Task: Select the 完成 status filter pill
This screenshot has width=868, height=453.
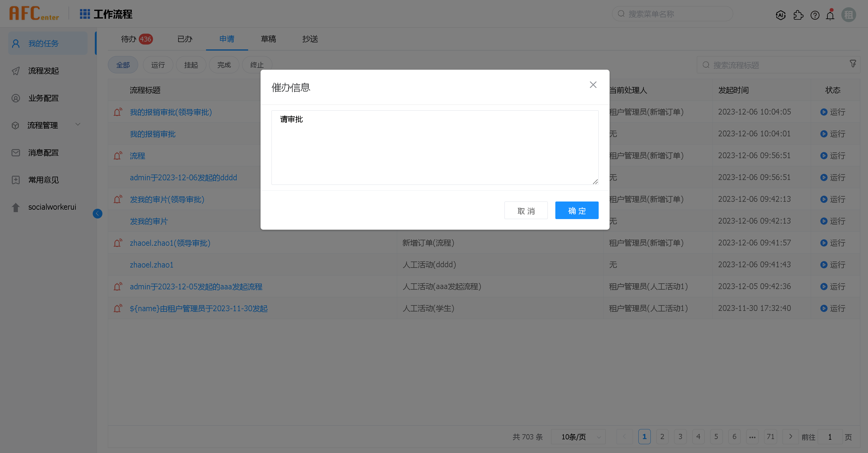Action: coord(224,65)
